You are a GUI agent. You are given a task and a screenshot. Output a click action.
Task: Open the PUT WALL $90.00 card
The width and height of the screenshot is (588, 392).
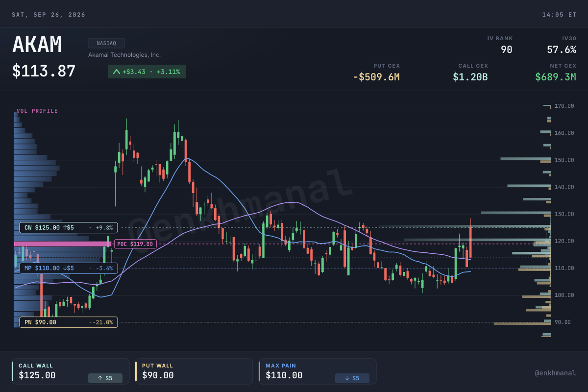(x=194, y=371)
